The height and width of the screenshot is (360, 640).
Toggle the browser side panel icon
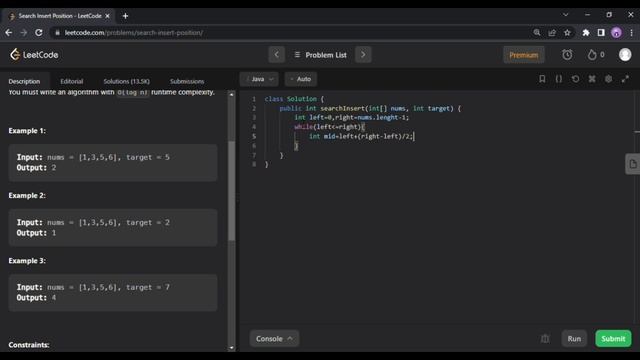tap(601, 33)
